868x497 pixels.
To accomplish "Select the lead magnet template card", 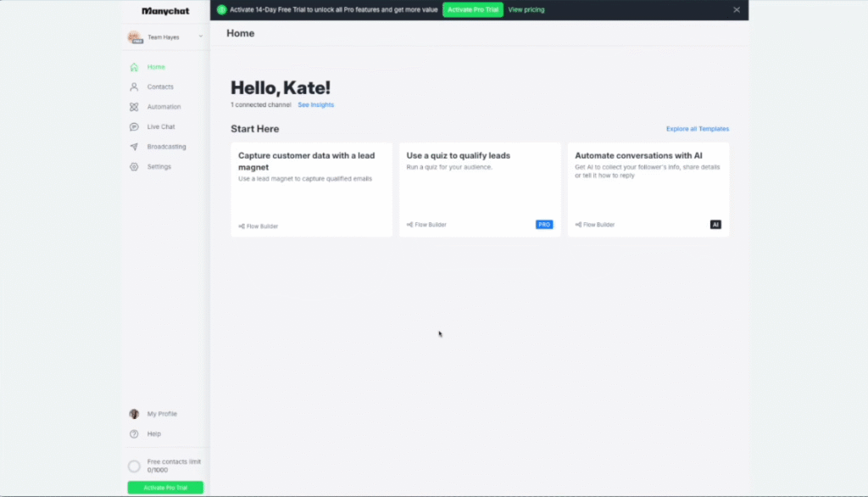I will [x=311, y=189].
